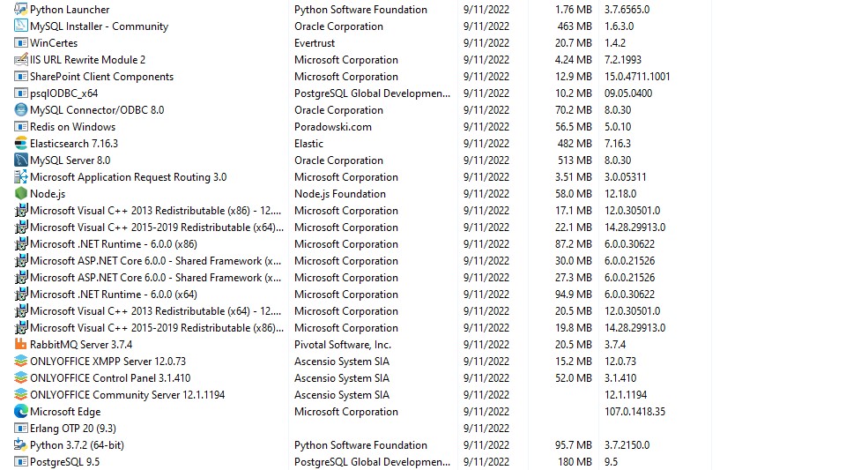Viewport: 868px width, 470px height.
Task: Select the MySQL Server 8.0 dolphin icon
Action: [x=20, y=160]
